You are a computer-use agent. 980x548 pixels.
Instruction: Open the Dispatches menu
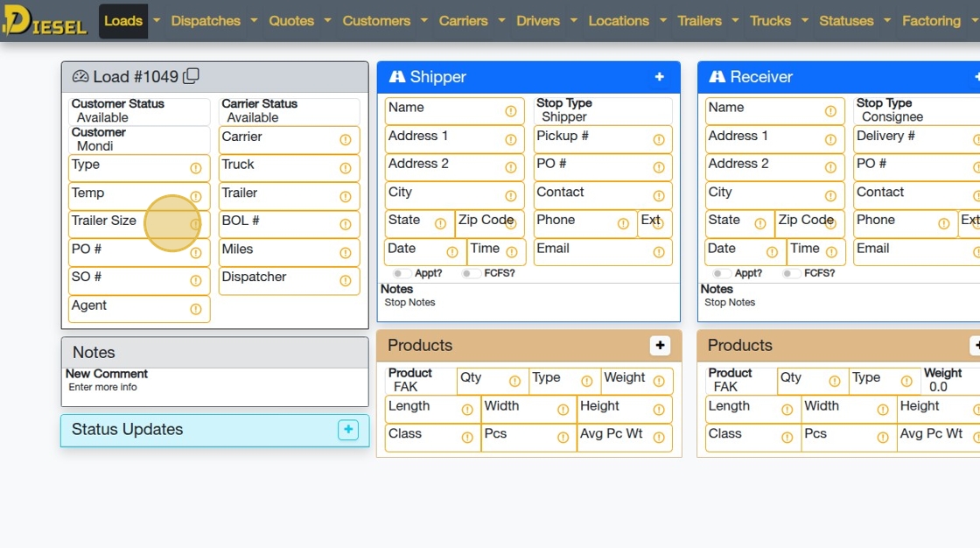206,21
